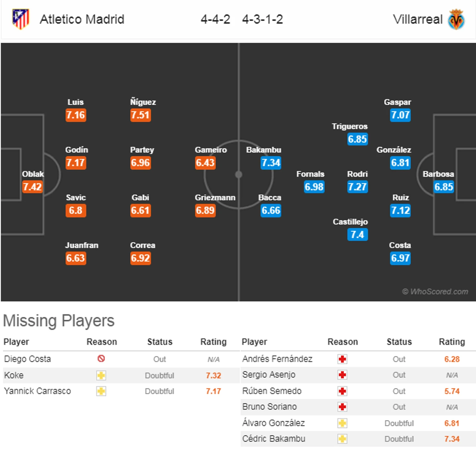Viewport: 476px width, 450px height.
Task: Click Diego Costa's suspension icon
Action: click(101, 359)
